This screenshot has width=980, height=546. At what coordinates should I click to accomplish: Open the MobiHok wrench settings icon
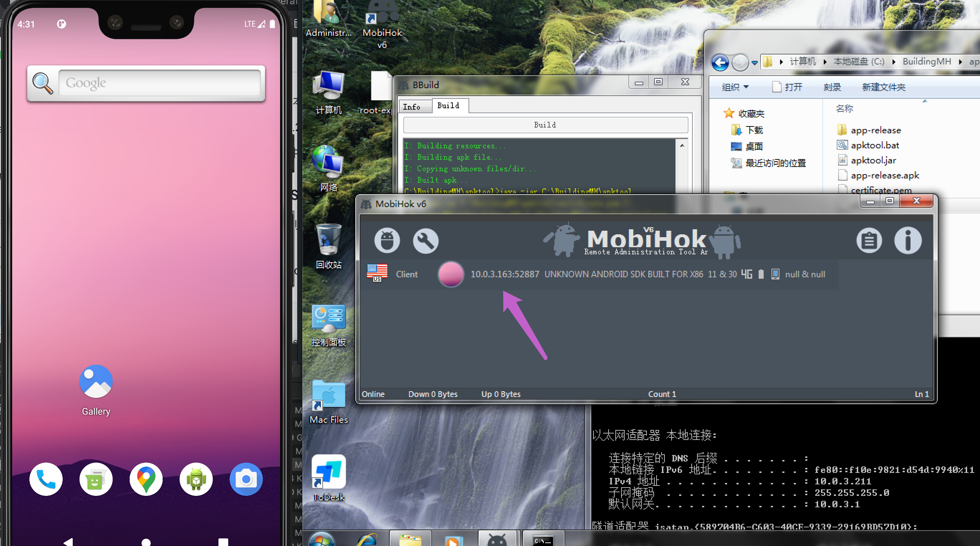(425, 240)
